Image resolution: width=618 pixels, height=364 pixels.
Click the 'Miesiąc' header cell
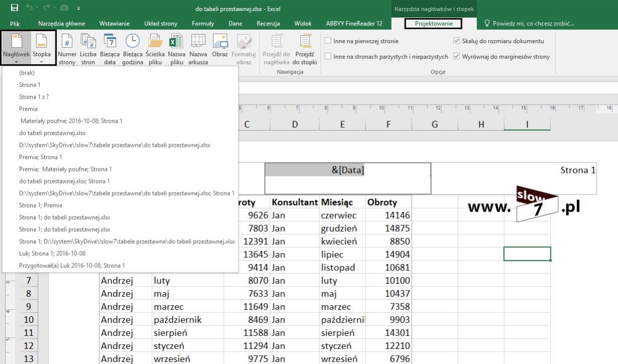pyautogui.click(x=342, y=202)
